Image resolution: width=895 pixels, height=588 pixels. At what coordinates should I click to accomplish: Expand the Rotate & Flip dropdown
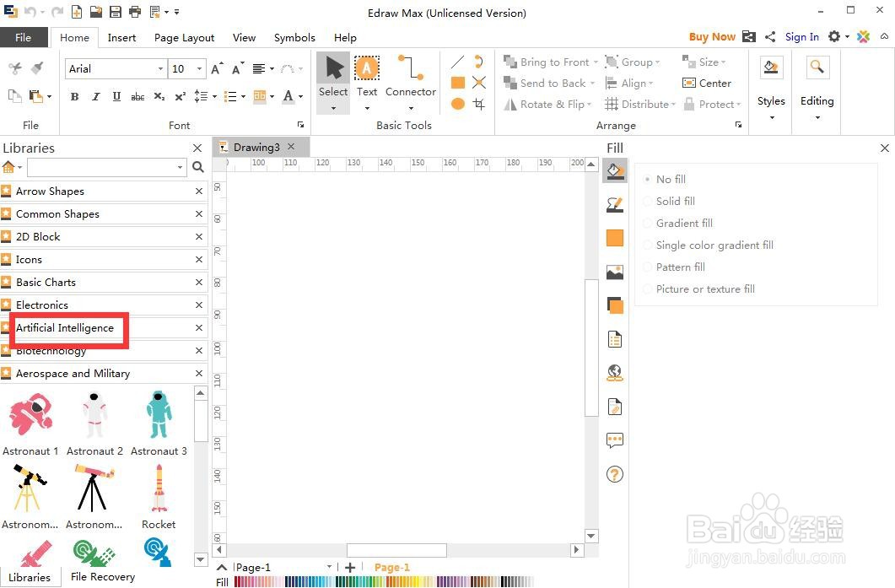(589, 105)
